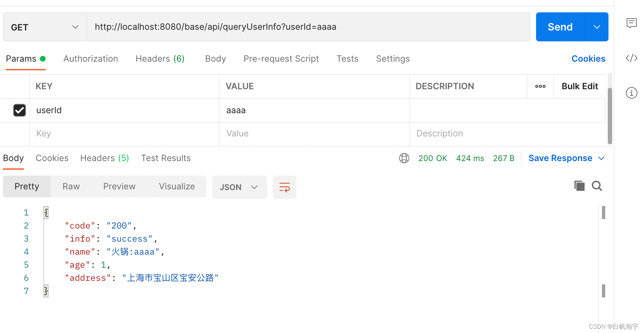The image size is (644, 333).
Task: Click the "age": 1 line
Action: tap(87, 265)
